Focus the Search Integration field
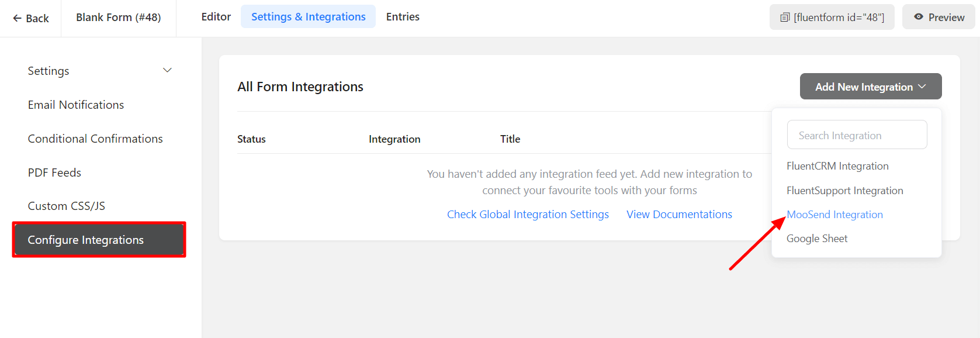The width and height of the screenshot is (980, 338). (x=856, y=135)
